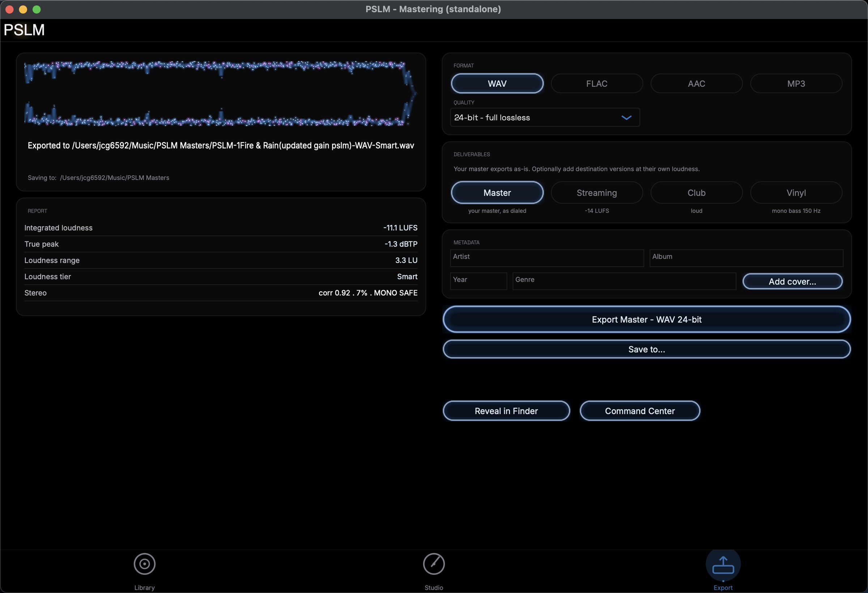868x593 pixels.
Task: Click Add cover... button
Action: (792, 282)
